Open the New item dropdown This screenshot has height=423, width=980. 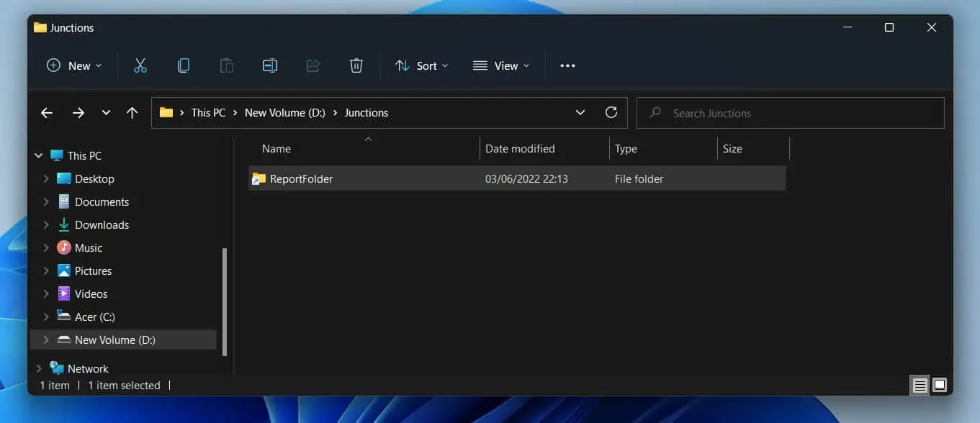[x=74, y=65]
